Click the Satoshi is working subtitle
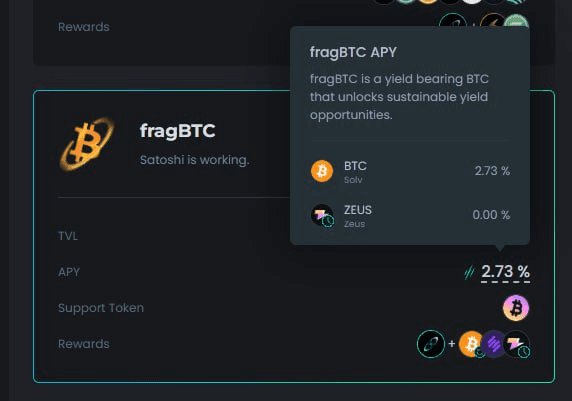 pos(194,160)
